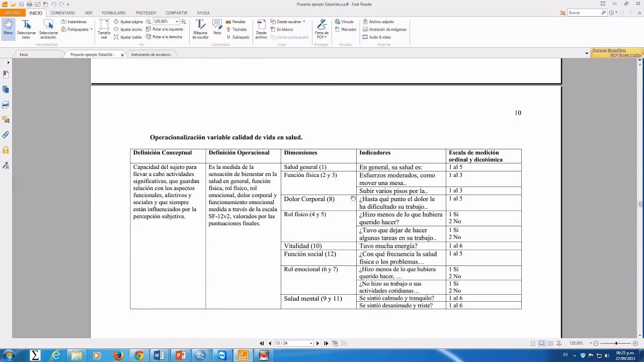Choose the Máquina de escribir tool
The image size is (644, 362).
pos(200,29)
